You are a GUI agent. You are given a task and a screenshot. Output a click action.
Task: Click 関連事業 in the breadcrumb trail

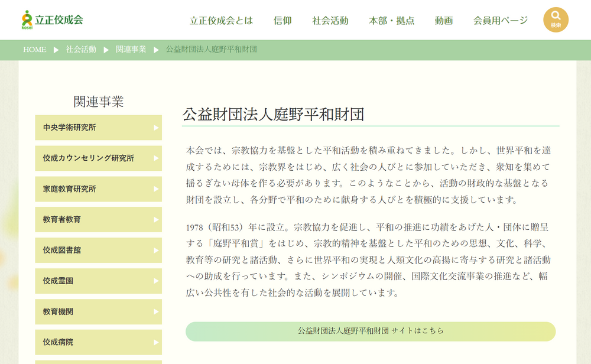[x=131, y=50]
